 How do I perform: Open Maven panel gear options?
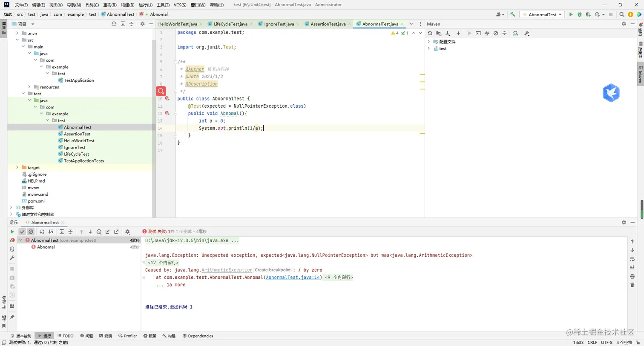624,24
